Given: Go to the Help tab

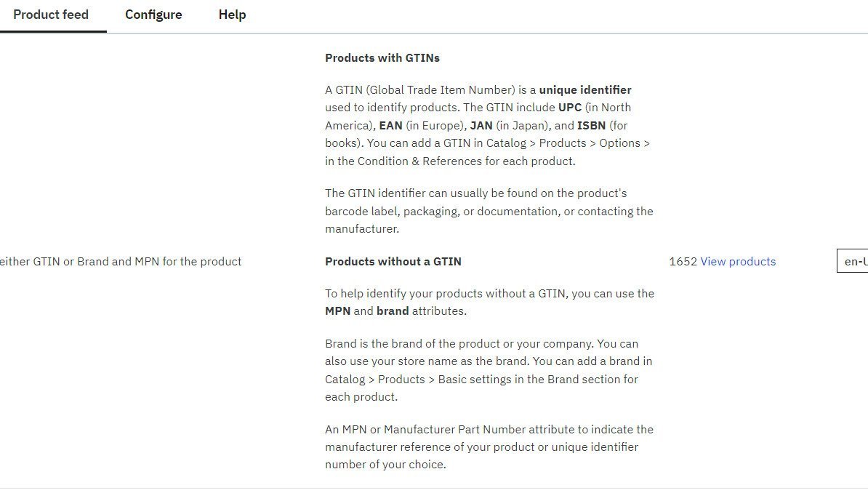Looking at the screenshot, I should pyautogui.click(x=232, y=15).
